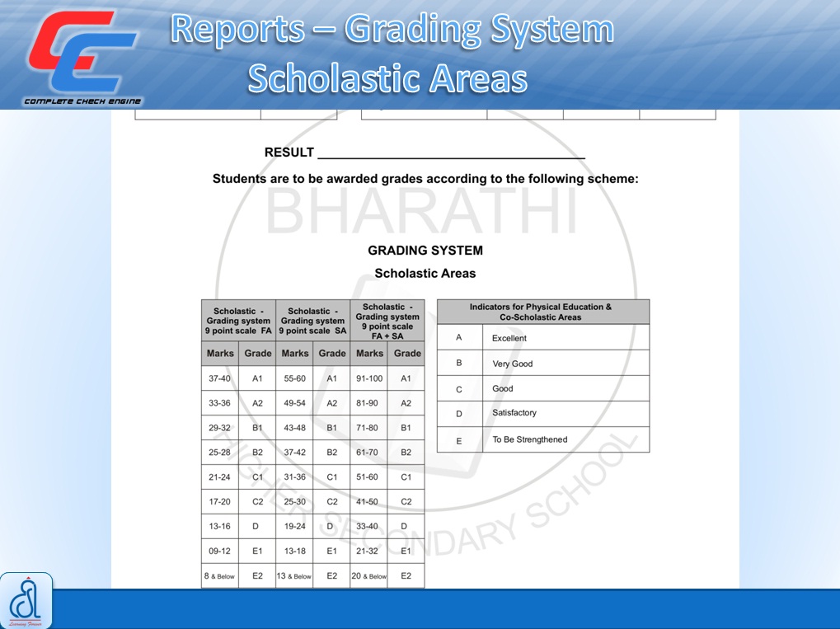Click the 'To Be Strengthened' indicator cell
The height and width of the screenshot is (629, 840).
565,440
